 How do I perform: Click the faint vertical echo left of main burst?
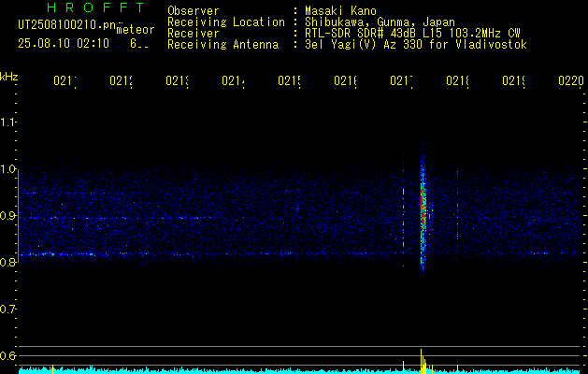coord(404,212)
